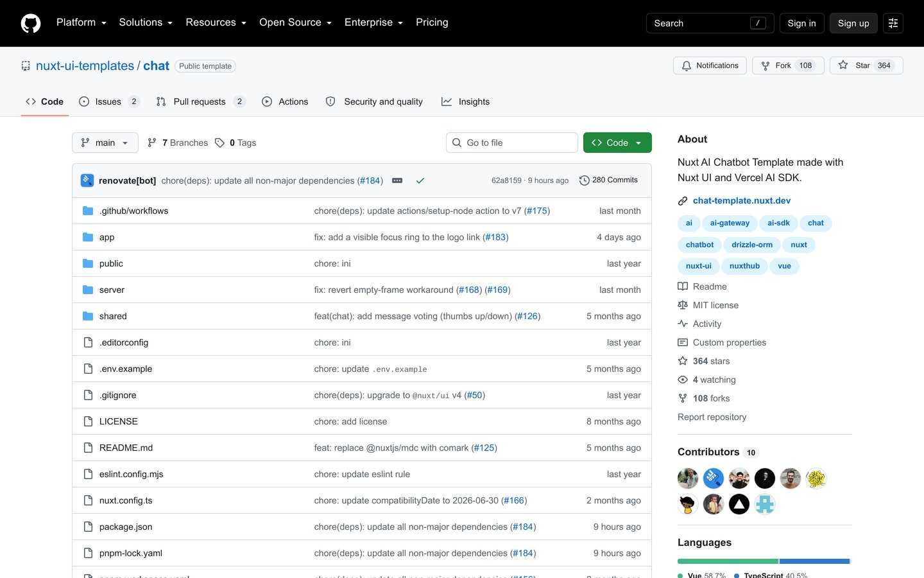The width and height of the screenshot is (924, 578).
Task: Open the black triangle Vercel contributor avatar
Action: click(739, 504)
